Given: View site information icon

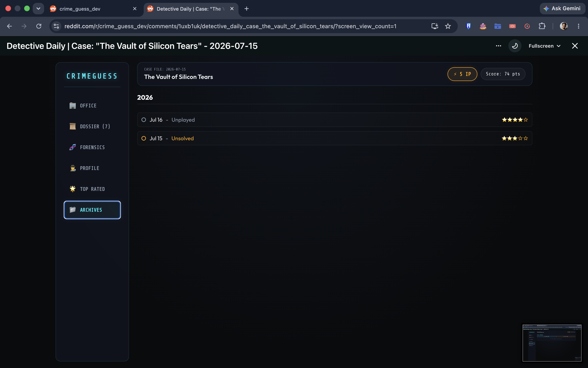Looking at the screenshot, I should pyautogui.click(x=56, y=26).
